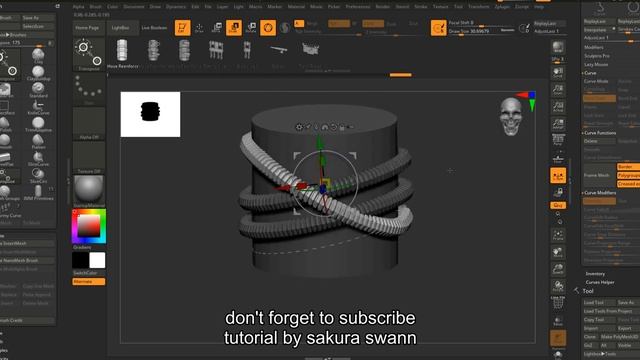
Task: Pick a hue in the color picker
Action: coord(89,226)
